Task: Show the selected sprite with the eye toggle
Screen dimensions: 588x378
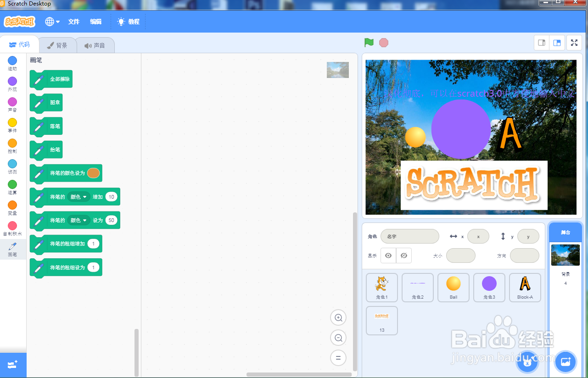Action: click(388, 256)
